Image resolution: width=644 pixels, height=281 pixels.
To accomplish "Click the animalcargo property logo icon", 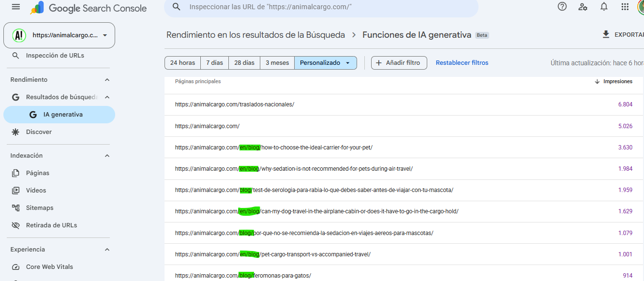I will click(x=19, y=35).
